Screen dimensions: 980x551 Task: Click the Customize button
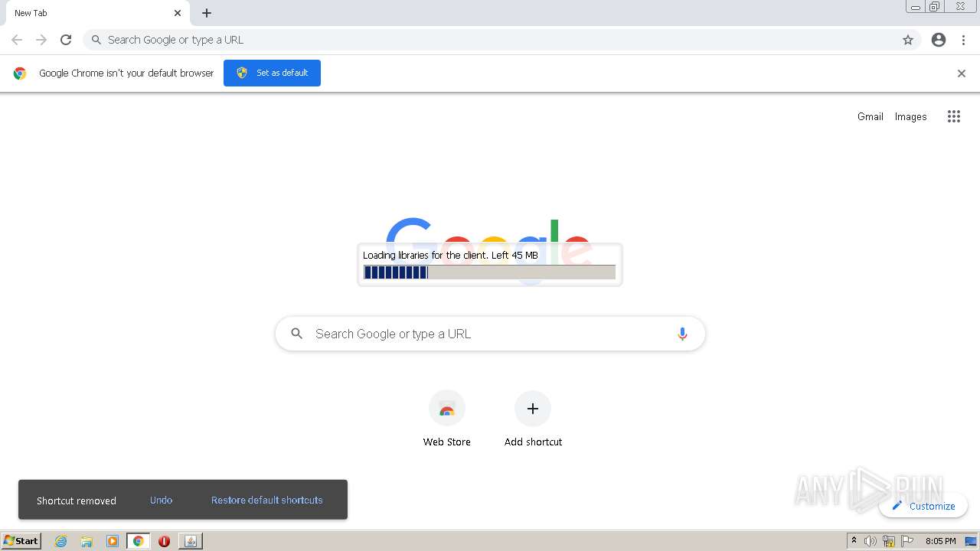click(x=923, y=506)
